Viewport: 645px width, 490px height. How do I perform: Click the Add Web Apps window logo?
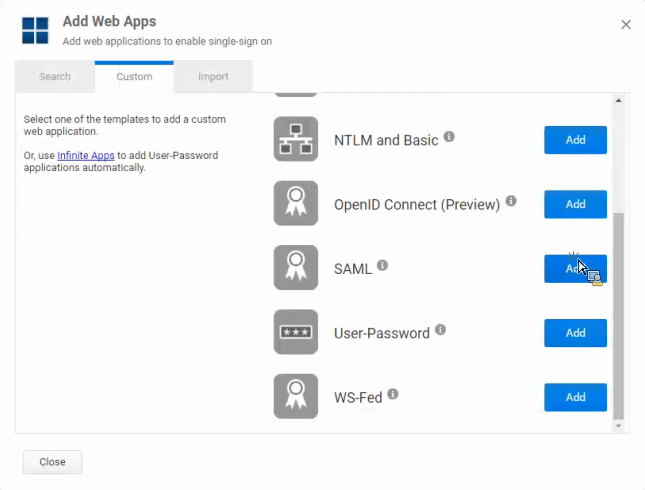coord(35,30)
